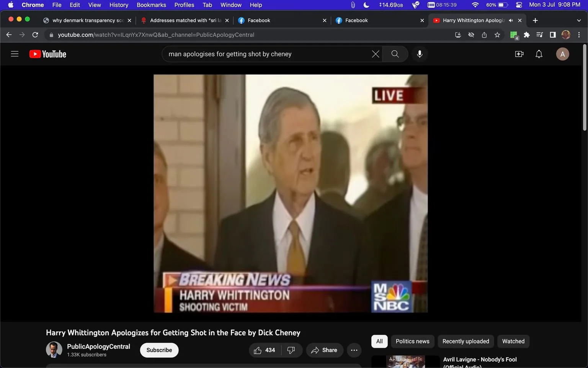
Task: Mute the Harry Whittington tab audio
Action: tap(511, 20)
